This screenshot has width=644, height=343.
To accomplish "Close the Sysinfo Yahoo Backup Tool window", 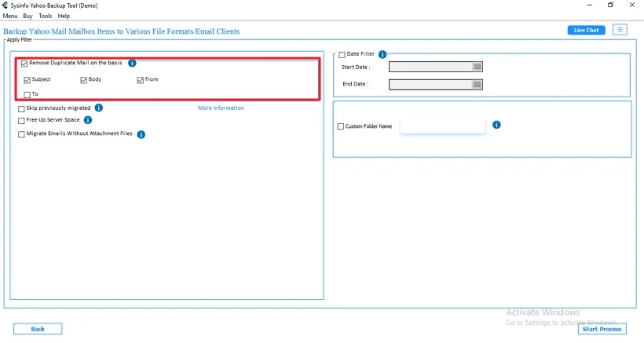I will pos(632,5).
